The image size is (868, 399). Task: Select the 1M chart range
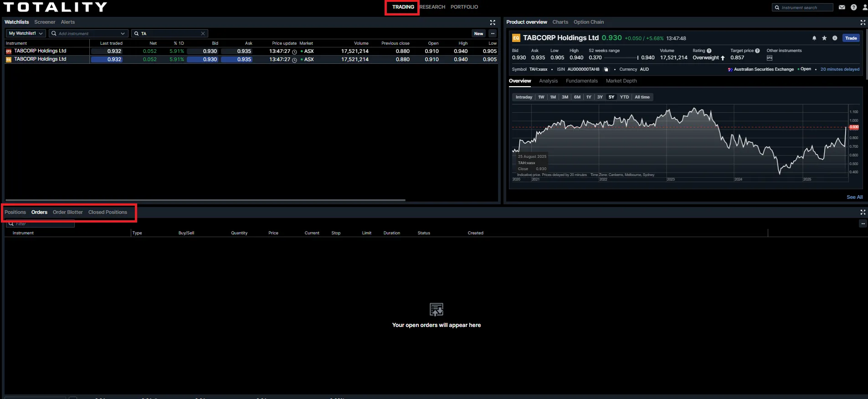(x=553, y=97)
